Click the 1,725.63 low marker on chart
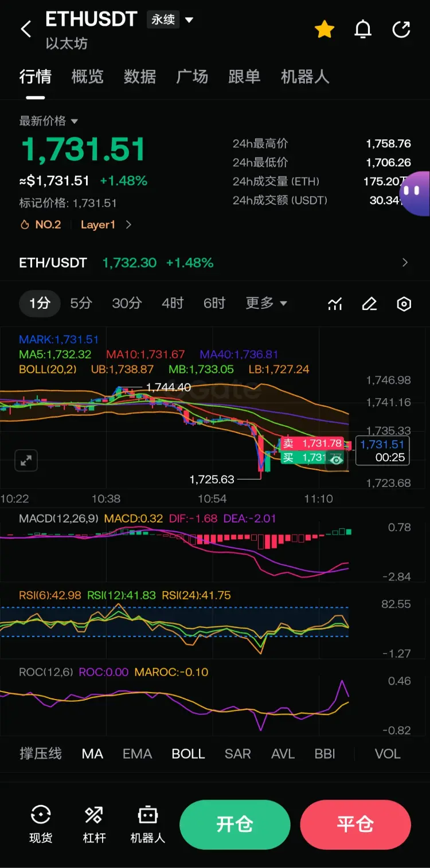The image size is (430, 868). coord(212,479)
